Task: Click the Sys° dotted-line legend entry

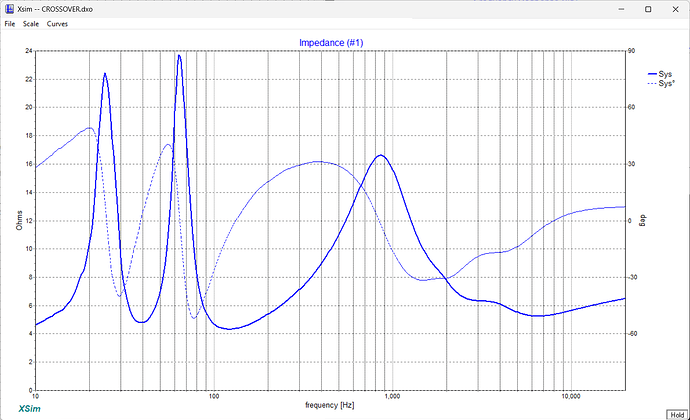Action: [661, 83]
